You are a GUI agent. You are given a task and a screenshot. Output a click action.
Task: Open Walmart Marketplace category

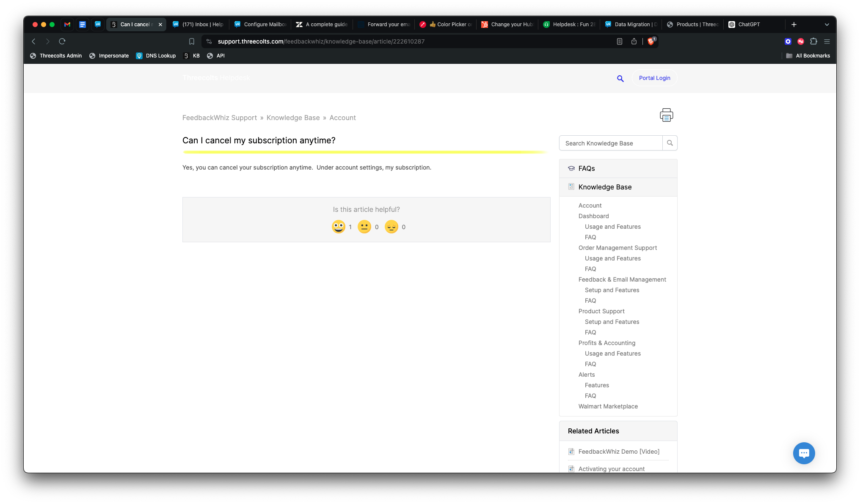tap(608, 406)
